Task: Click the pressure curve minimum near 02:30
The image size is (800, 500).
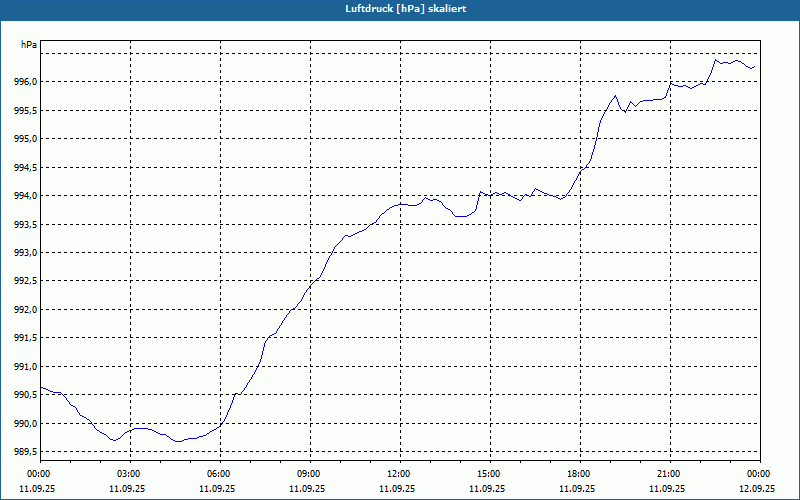Action: coord(114,440)
